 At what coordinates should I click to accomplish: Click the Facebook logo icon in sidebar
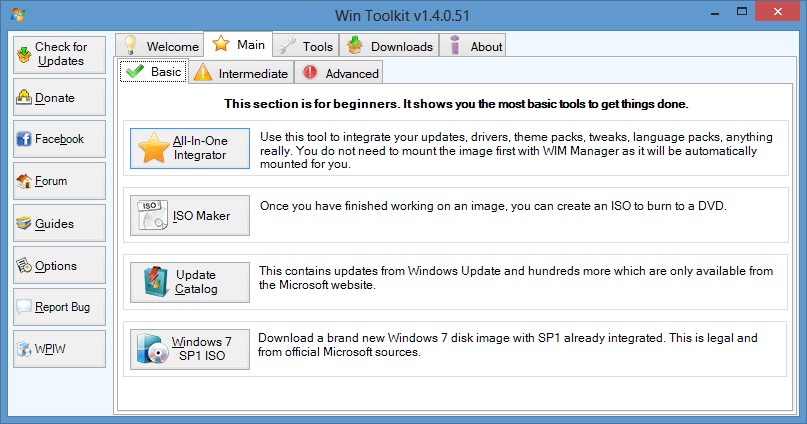[x=25, y=139]
